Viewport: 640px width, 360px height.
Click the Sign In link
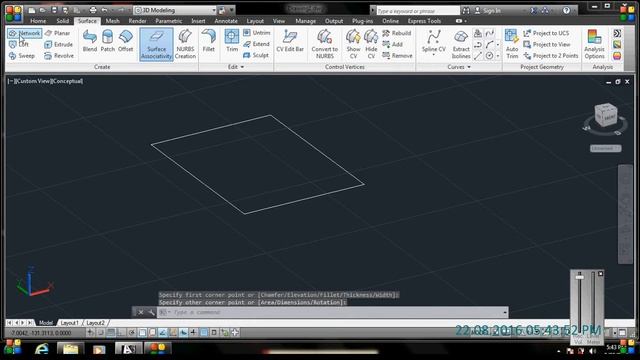(x=491, y=11)
